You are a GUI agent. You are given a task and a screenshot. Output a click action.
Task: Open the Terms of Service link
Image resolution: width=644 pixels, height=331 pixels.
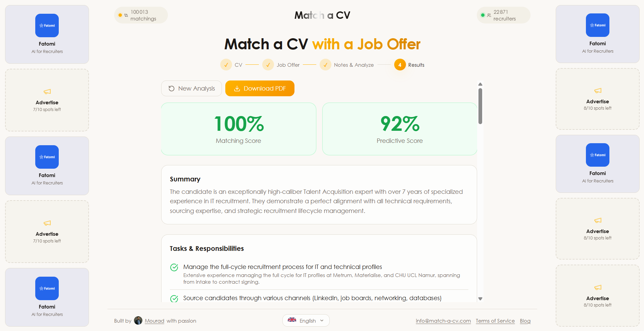point(495,321)
